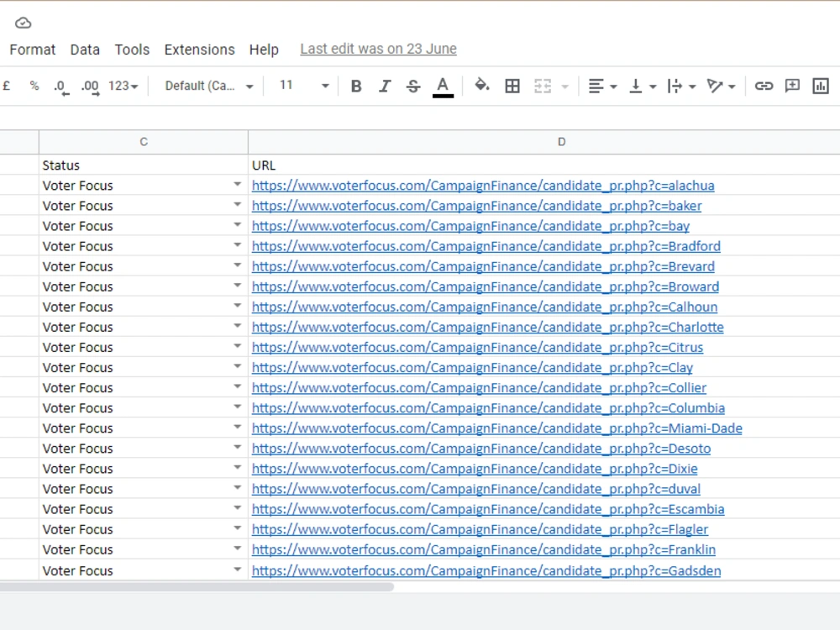Decrease decimal places
840x630 pixels.
(61, 87)
